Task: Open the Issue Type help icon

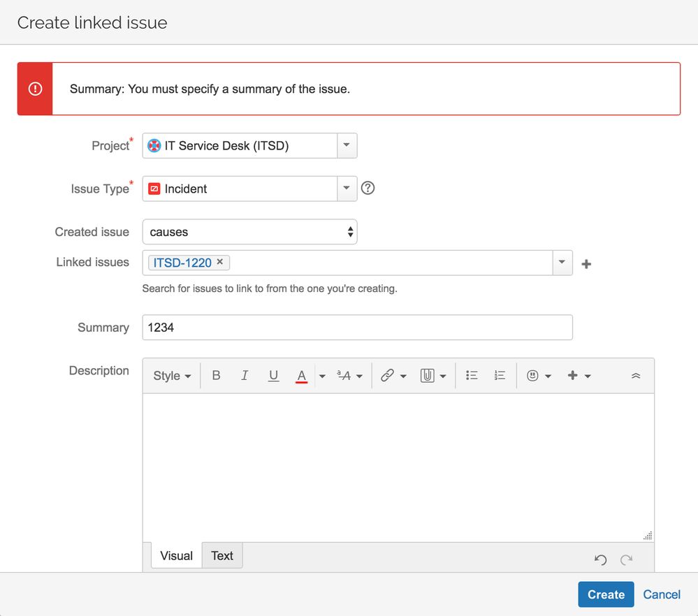Action: (368, 189)
